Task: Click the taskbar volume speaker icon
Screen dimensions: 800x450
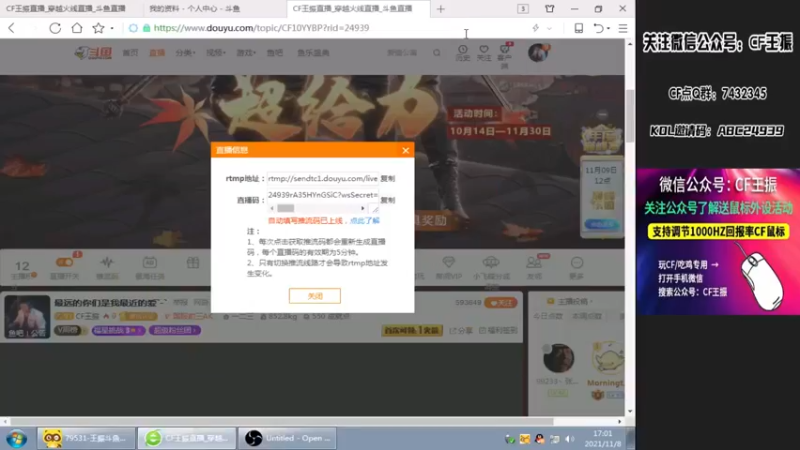Action: point(570,439)
